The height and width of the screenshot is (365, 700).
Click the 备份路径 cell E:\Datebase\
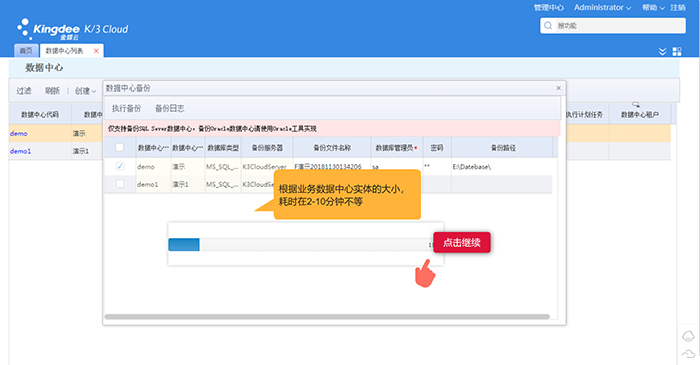tap(503, 166)
